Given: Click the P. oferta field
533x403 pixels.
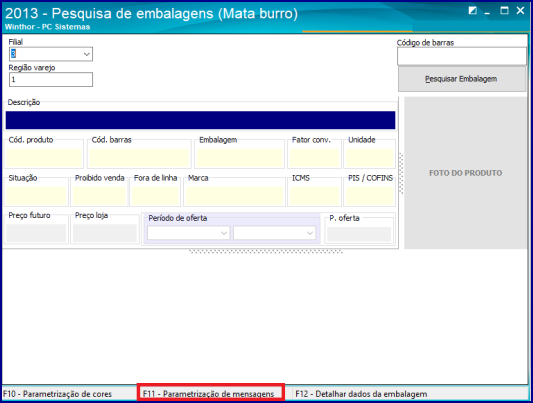Looking at the screenshot, I should (359, 234).
